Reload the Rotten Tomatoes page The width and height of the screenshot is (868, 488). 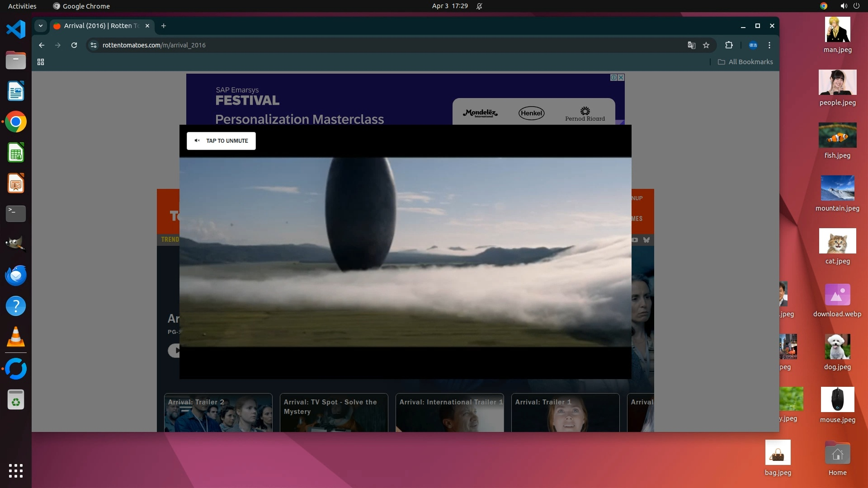[74, 45]
